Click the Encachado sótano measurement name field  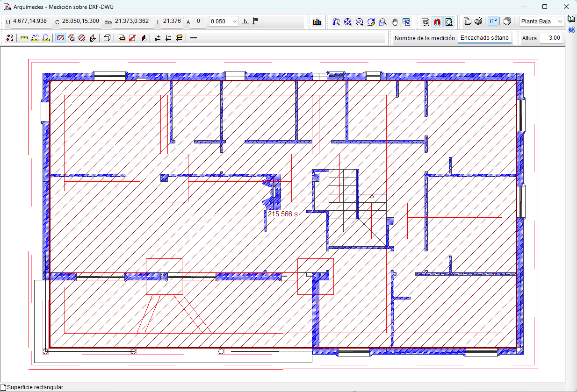(x=484, y=38)
